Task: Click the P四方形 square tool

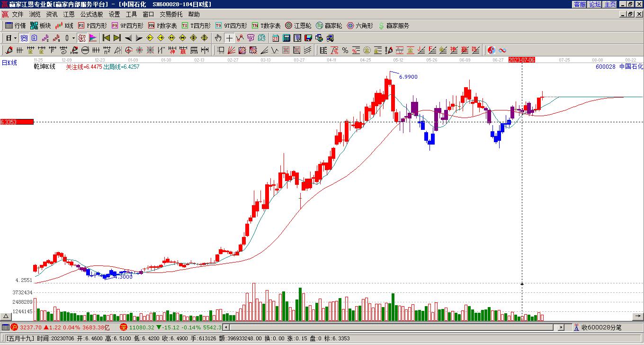Action: 92,26
